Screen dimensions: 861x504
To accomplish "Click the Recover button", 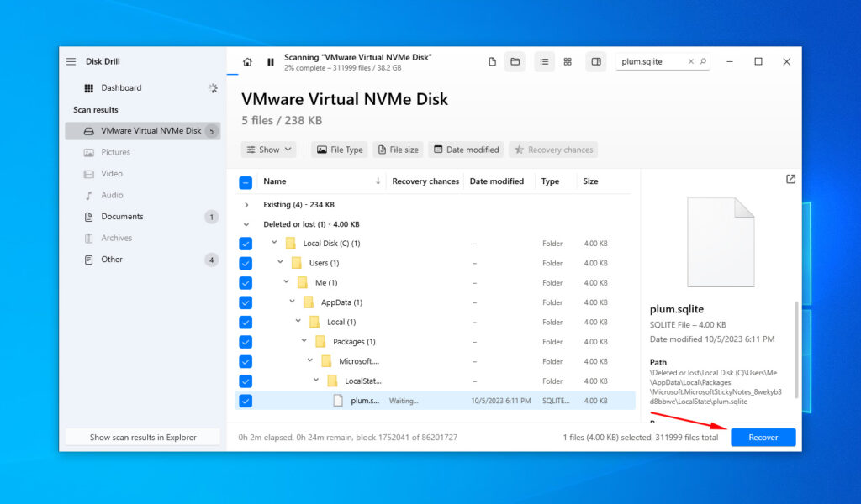I will point(763,437).
